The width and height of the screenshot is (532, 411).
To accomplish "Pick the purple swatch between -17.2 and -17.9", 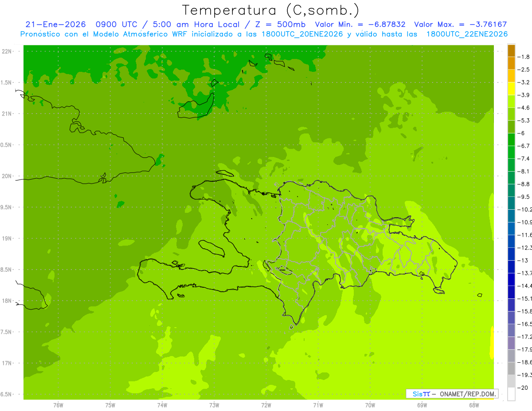I will point(511,343).
